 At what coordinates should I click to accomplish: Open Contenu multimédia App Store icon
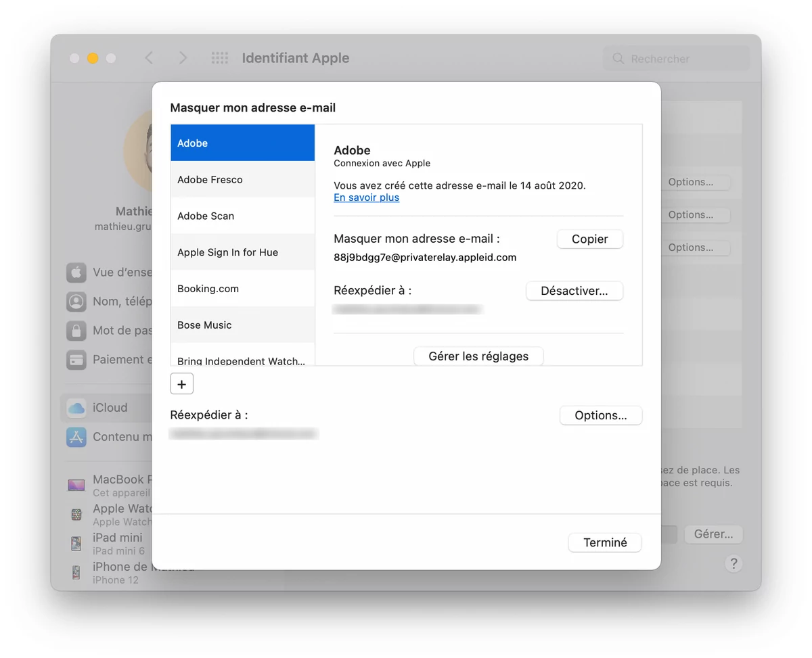pyautogui.click(x=76, y=437)
